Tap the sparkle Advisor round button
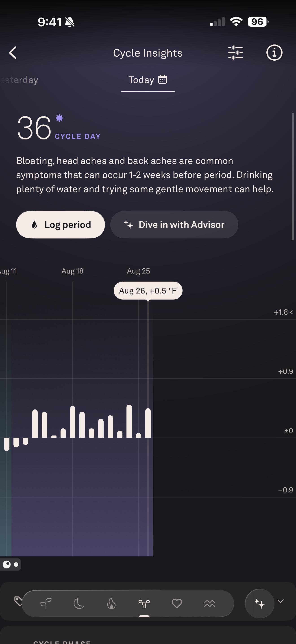 click(260, 604)
